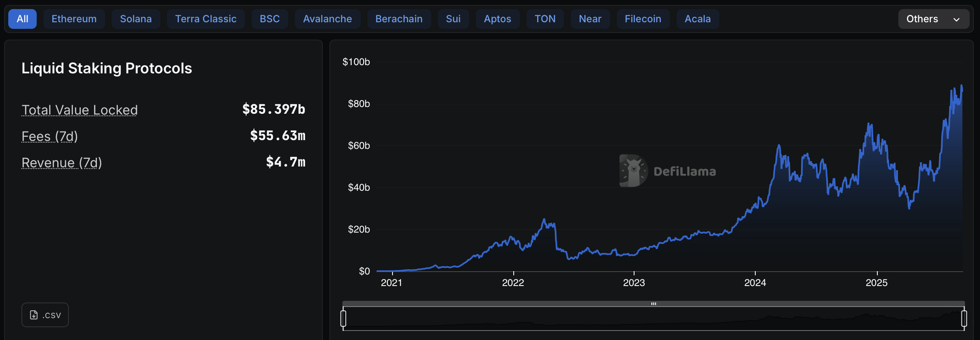This screenshot has height=340, width=980.
Task: Click the download arrow inside the .csv button
Action: pyautogui.click(x=33, y=314)
